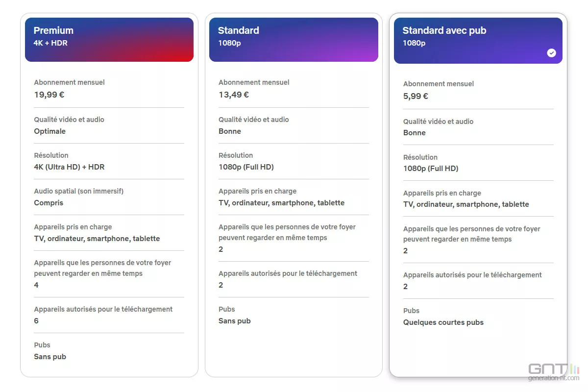The height and width of the screenshot is (392, 588).
Task: Click "Compris" under Audio spatial
Action: (49, 203)
